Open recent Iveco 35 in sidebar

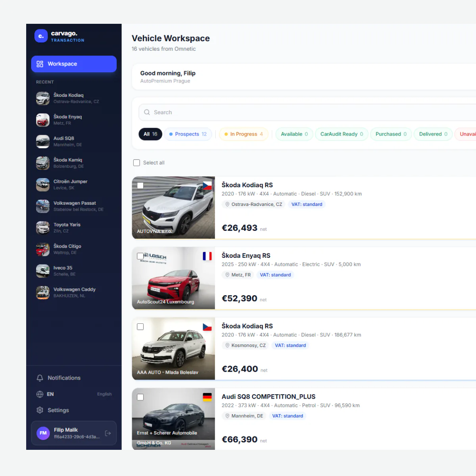point(74,271)
